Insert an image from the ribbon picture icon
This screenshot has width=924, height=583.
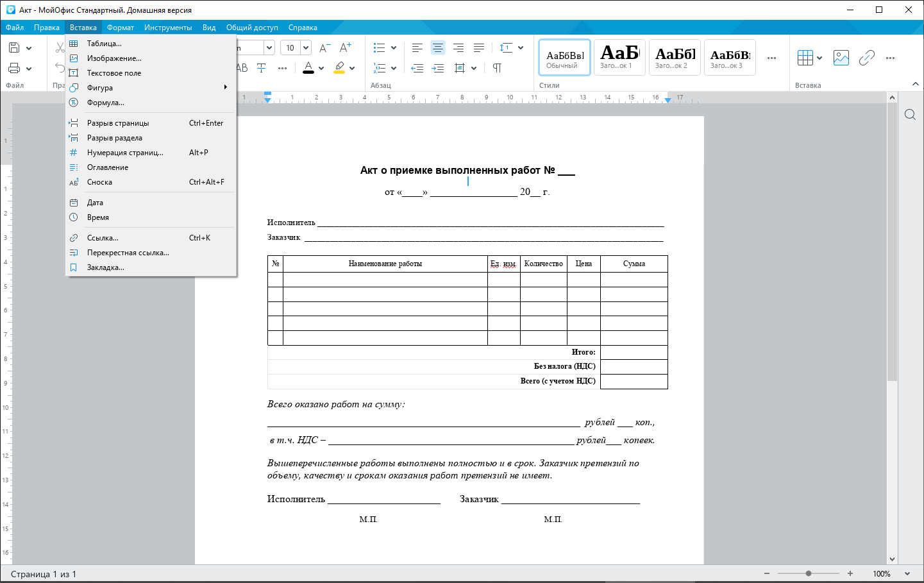(x=841, y=58)
